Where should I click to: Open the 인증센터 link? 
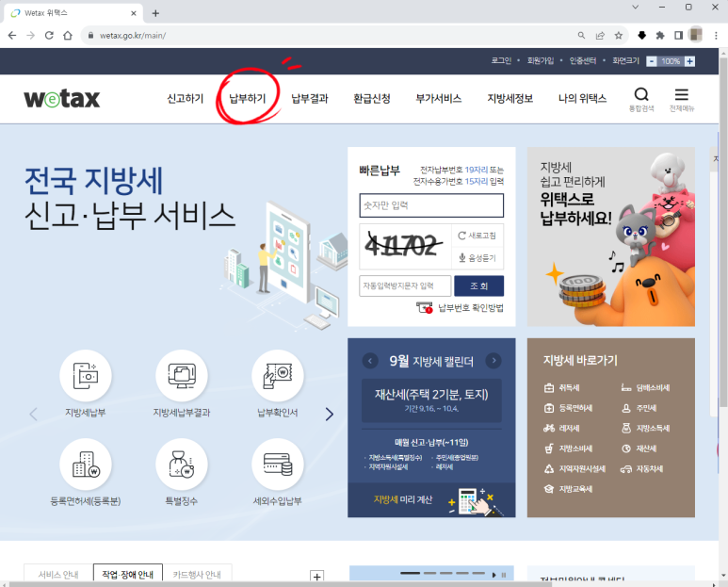tap(583, 61)
